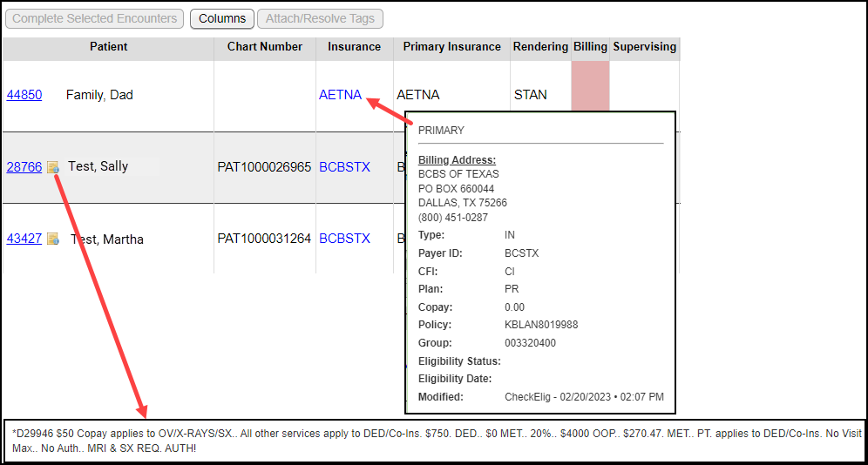Screen dimensions: 868x465
Task: Click the Attach/Resolve Tags button
Action: [x=320, y=18]
